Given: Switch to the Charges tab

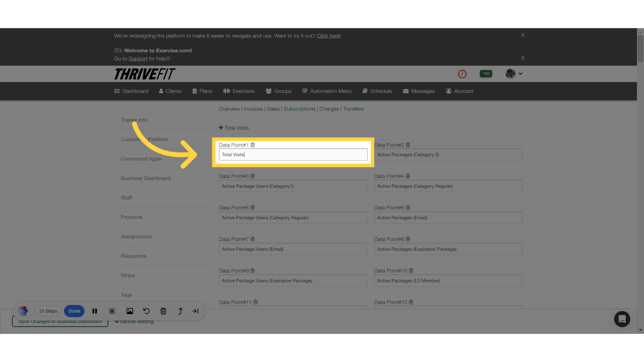Looking at the screenshot, I should point(329,109).
